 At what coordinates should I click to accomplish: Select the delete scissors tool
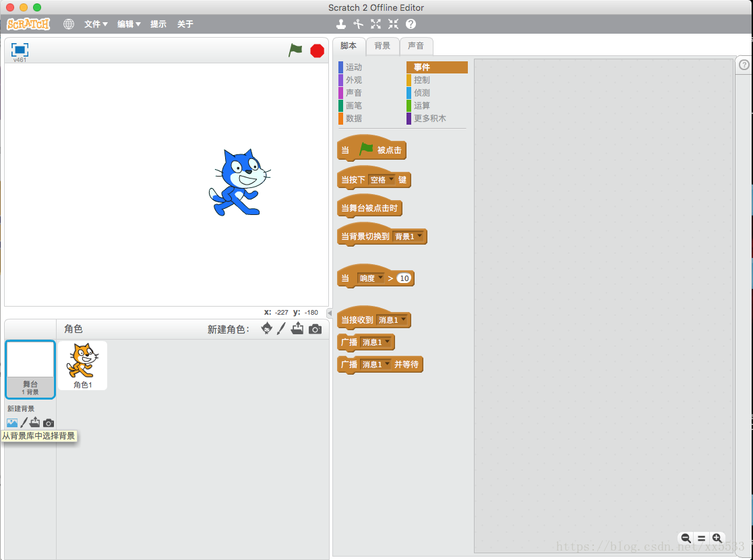coord(358,24)
